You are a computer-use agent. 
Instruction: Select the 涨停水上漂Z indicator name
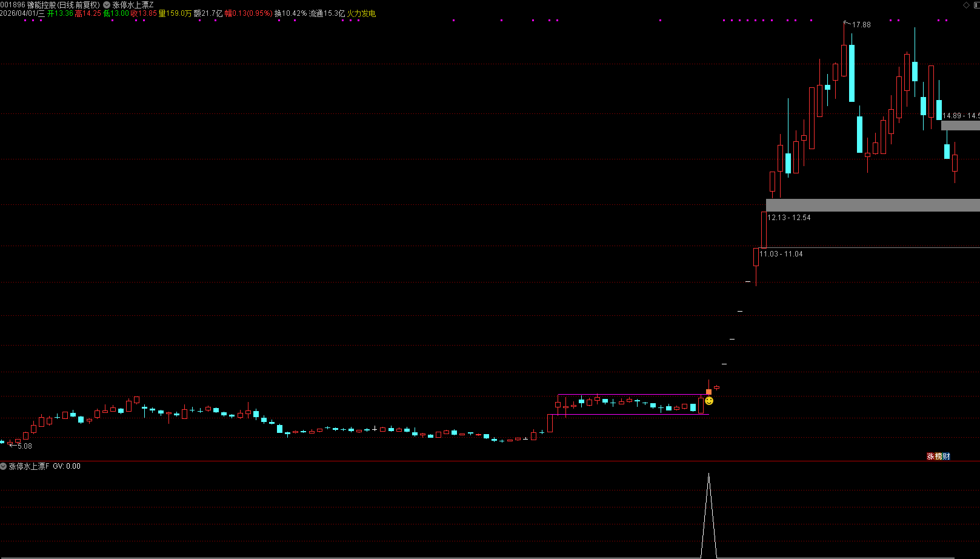[x=133, y=5]
